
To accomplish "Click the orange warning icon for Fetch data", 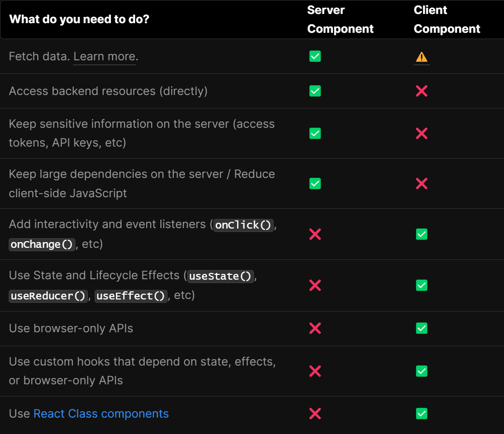I will pos(421,57).
